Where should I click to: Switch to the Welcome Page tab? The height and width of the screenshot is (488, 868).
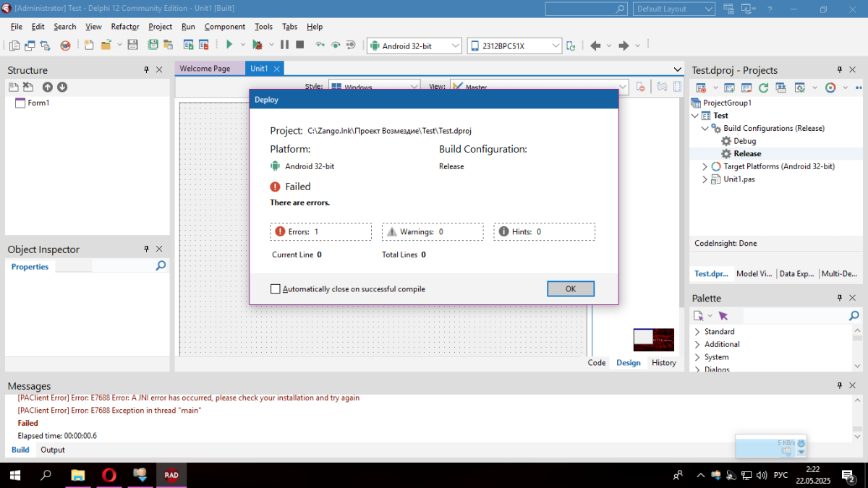[x=205, y=69]
